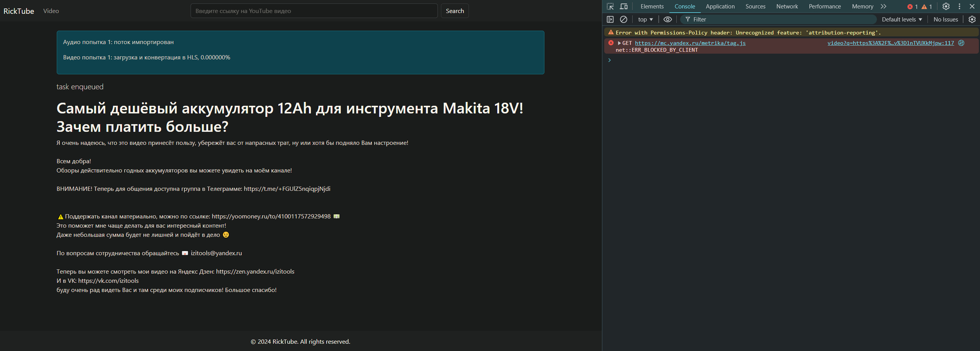The height and width of the screenshot is (351, 980).
Task: Switch to the Elements tab
Action: pos(652,7)
